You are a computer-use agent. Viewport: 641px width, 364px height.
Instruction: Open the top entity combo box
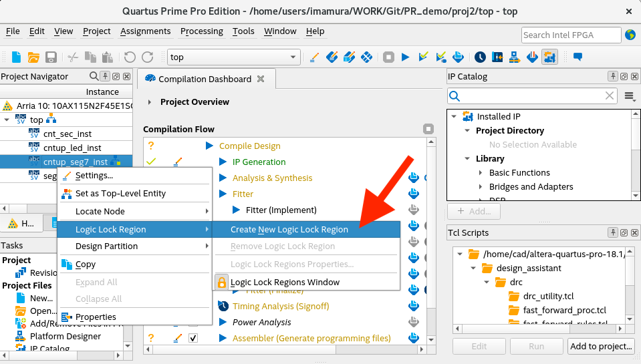click(x=234, y=57)
